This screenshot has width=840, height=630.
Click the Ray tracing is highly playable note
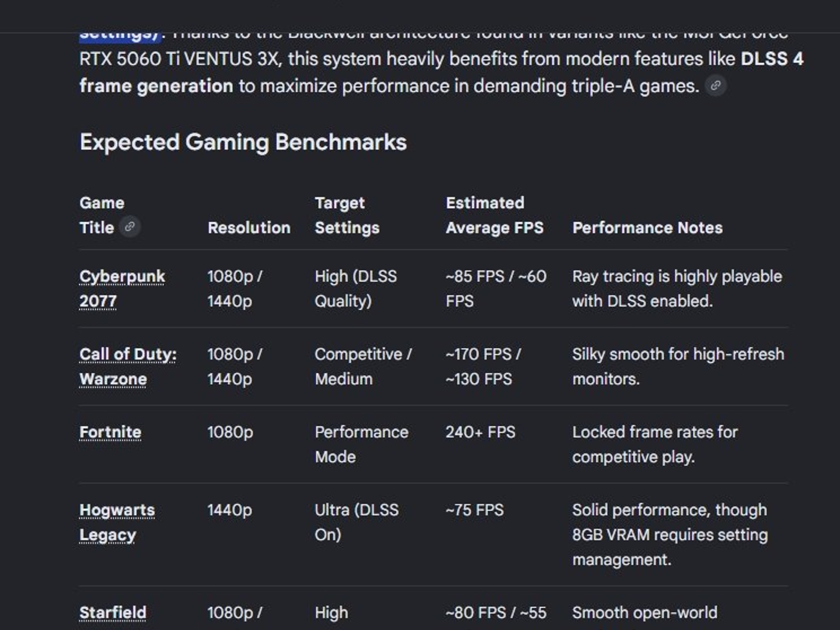pyautogui.click(x=677, y=289)
